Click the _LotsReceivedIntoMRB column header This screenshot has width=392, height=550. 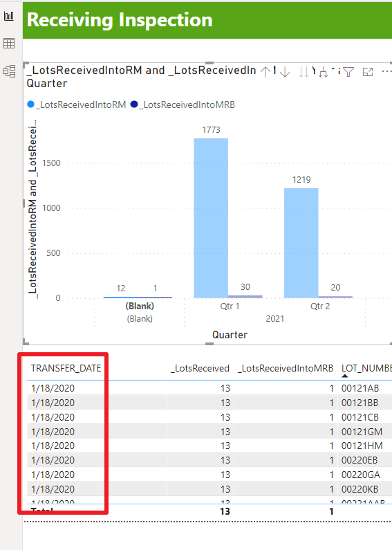click(x=286, y=368)
